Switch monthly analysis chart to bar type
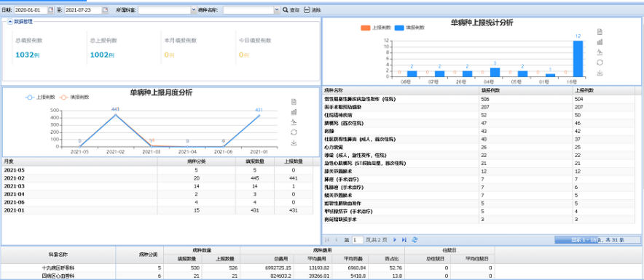This screenshot has width=644, height=280. 294,112
